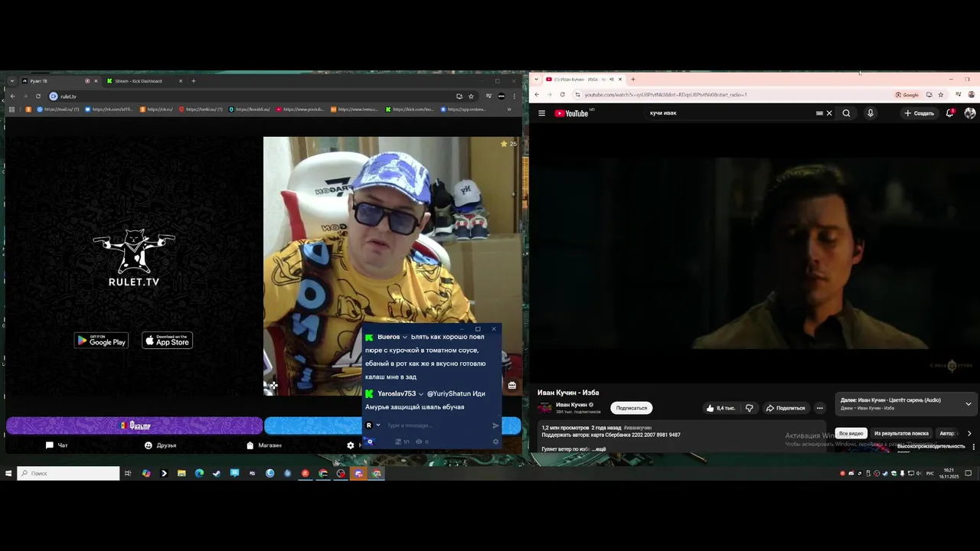Open File Explorer from the taskbar
Viewport: 980px width, 551px height.
coord(181,474)
